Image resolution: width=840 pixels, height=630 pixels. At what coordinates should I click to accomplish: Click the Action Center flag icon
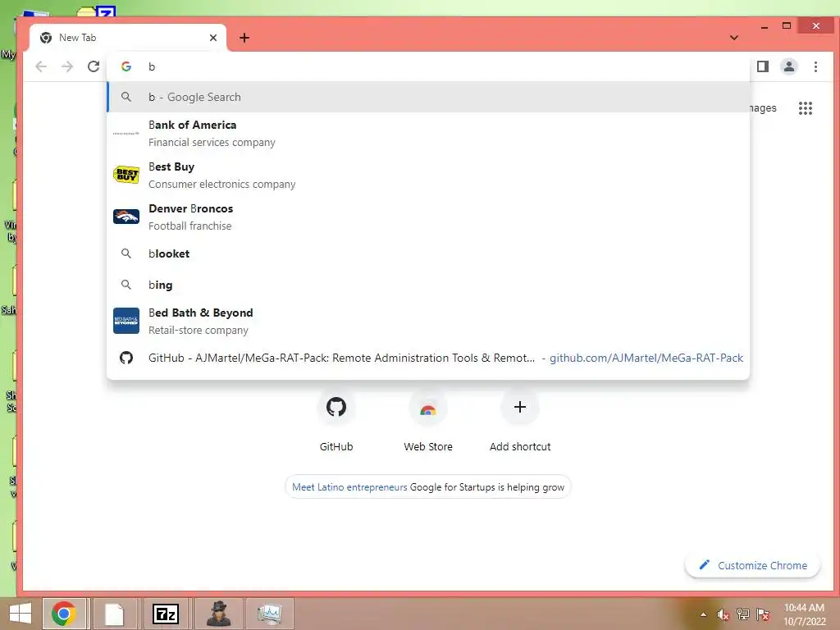[763, 614]
